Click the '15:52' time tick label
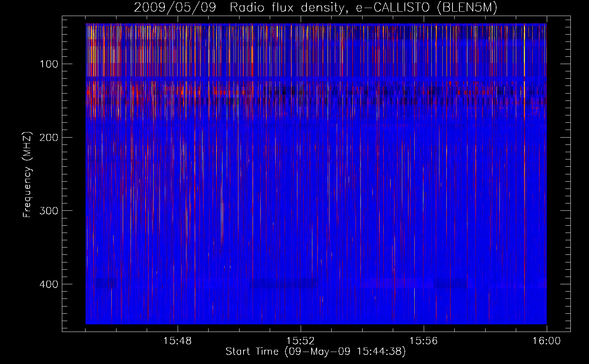The image size is (589, 364). tap(301, 341)
